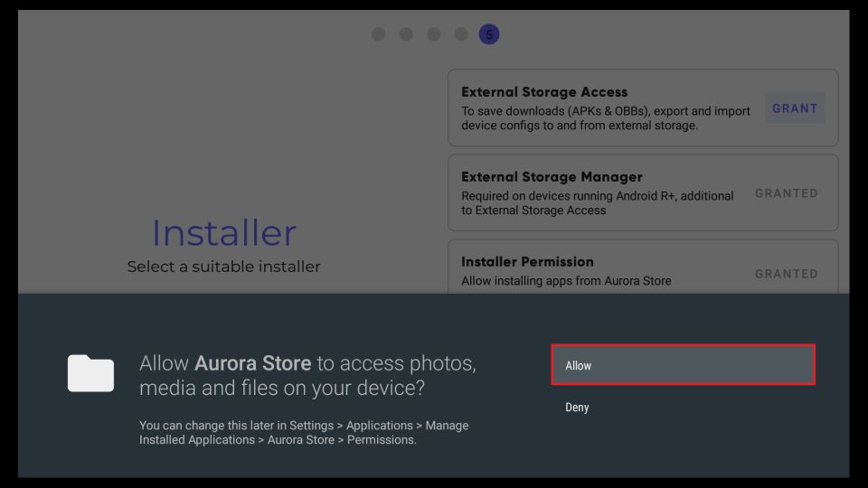868x488 pixels.
Task: Grant External Storage Access permission
Action: coord(795,108)
